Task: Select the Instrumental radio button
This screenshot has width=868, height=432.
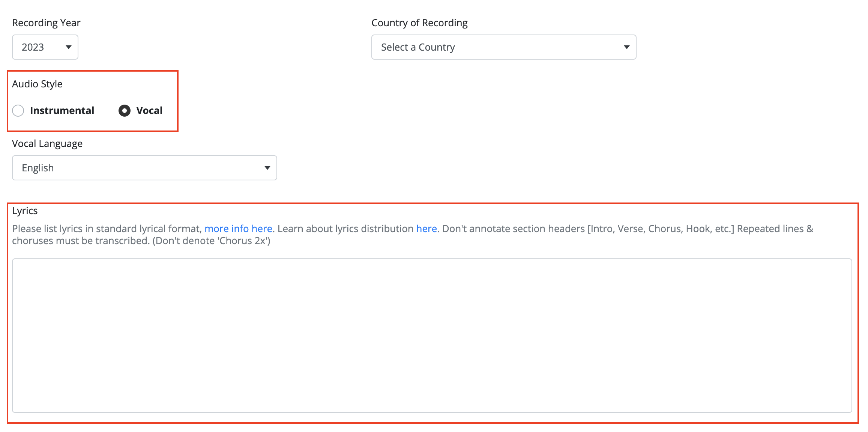Action: point(18,111)
